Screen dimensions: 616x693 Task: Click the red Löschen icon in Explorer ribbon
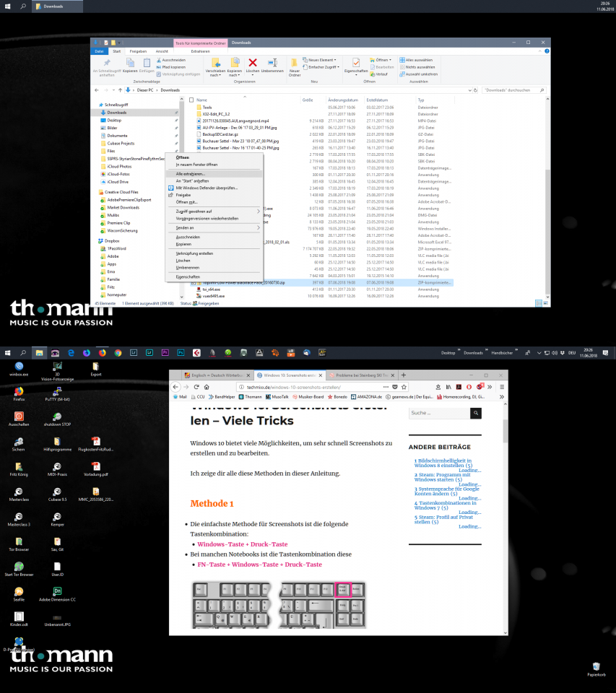pyautogui.click(x=253, y=62)
